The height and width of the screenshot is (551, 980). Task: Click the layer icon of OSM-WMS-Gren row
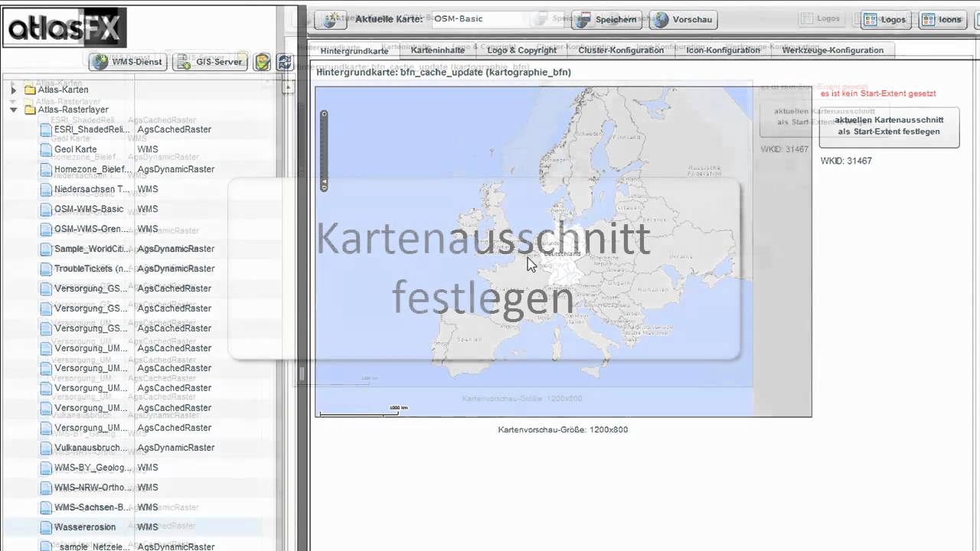tap(46, 229)
